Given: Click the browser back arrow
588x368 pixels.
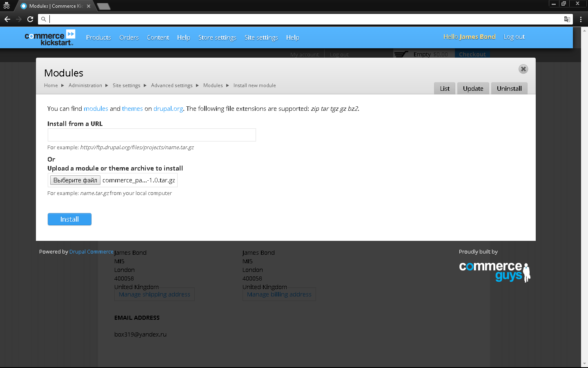Looking at the screenshot, I should point(7,19).
